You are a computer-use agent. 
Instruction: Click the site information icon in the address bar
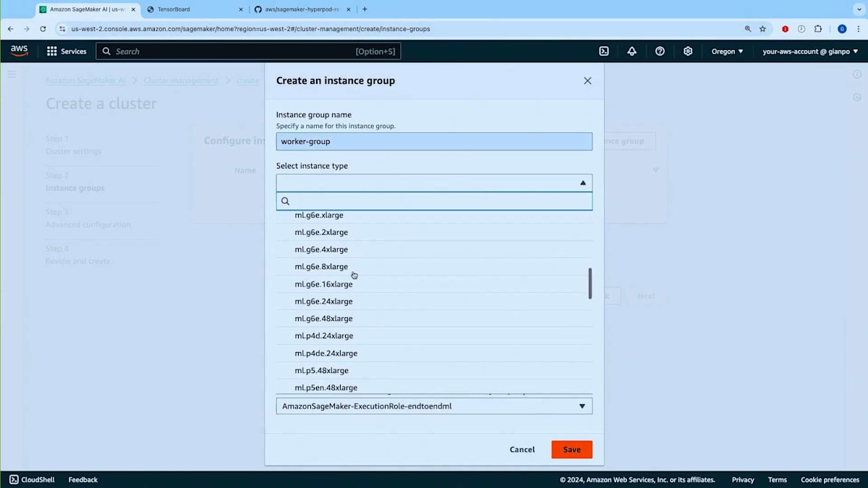coord(62,29)
